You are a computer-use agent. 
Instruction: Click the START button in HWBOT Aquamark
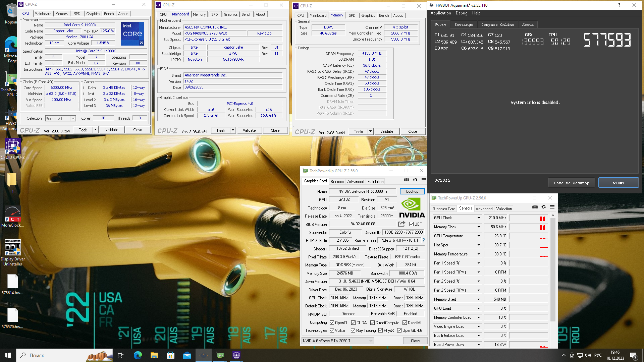coord(618,183)
